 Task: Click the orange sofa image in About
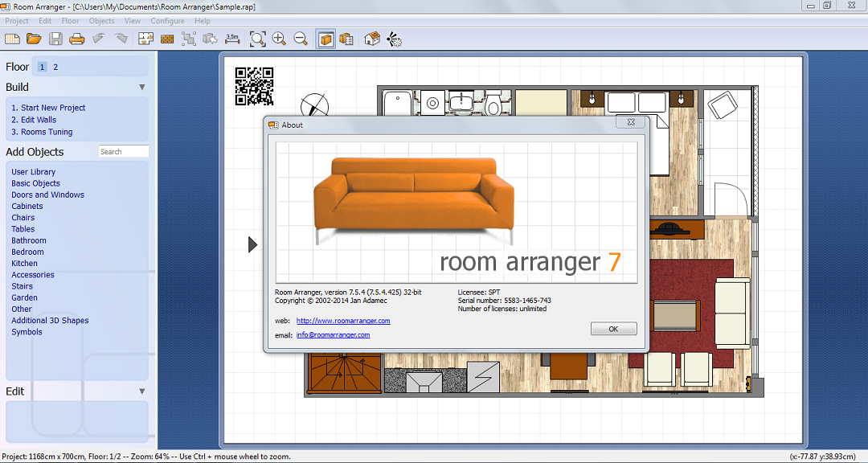pyautogui.click(x=414, y=200)
